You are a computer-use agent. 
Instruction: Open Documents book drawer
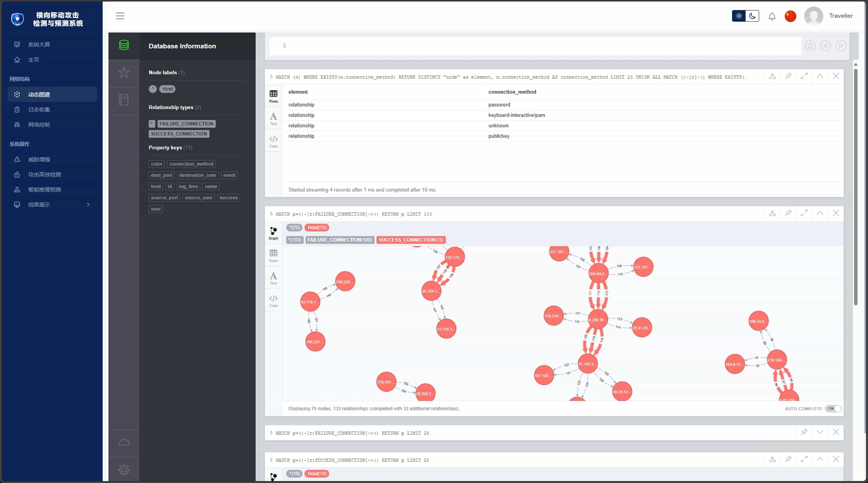[124, 100]
